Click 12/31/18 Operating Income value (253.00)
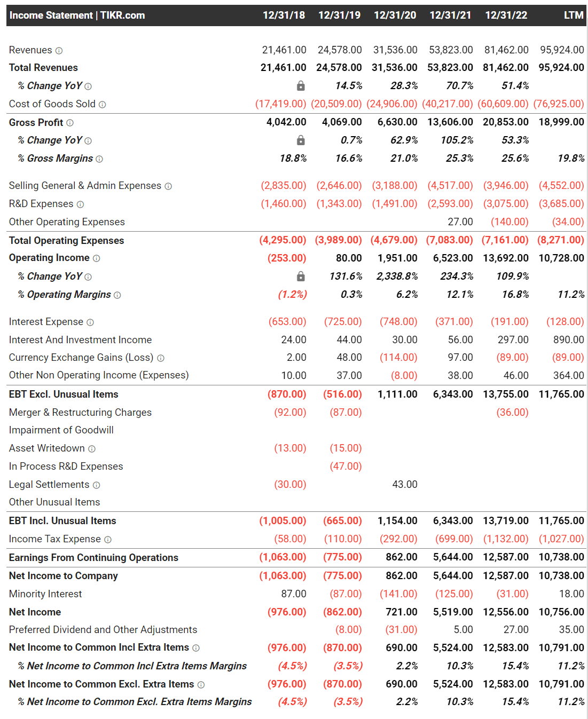This screenshot has height=719, width=588. pyautogui.click(x=287, y=258)
